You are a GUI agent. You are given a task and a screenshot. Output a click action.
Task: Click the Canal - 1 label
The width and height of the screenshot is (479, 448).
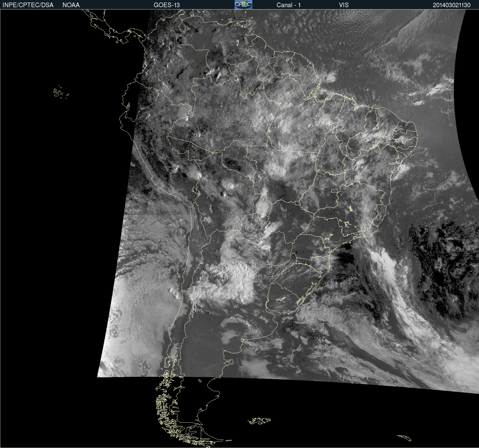(x=289, y=5)
